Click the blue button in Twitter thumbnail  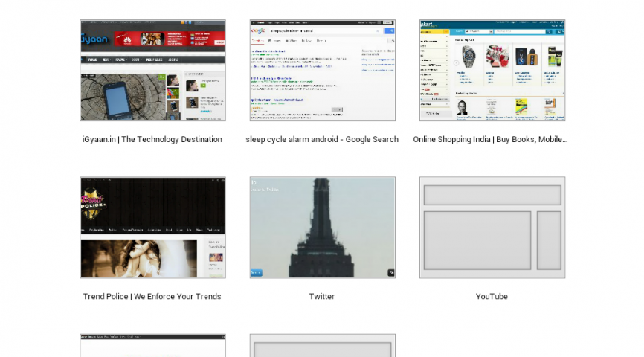pos(257,273)
